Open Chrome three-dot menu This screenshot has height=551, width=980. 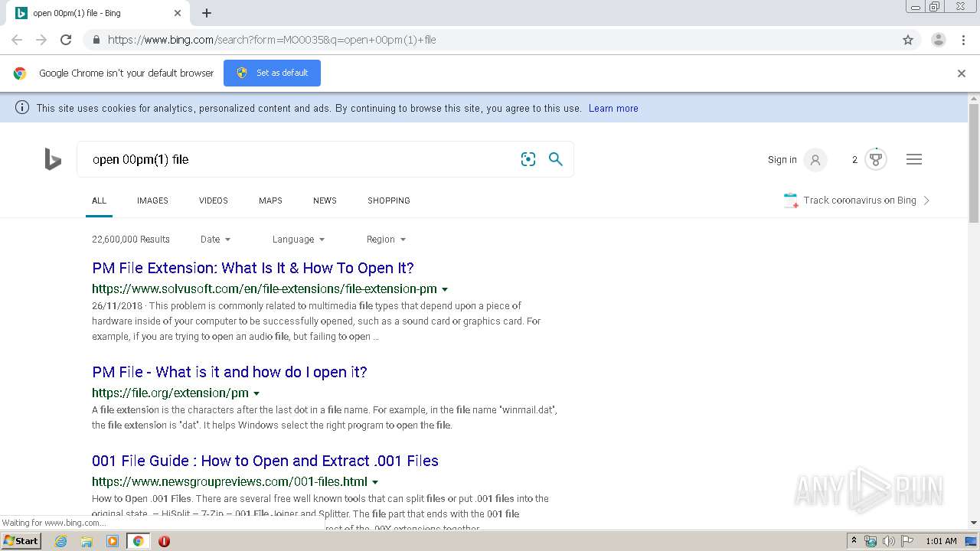(963, 40)
